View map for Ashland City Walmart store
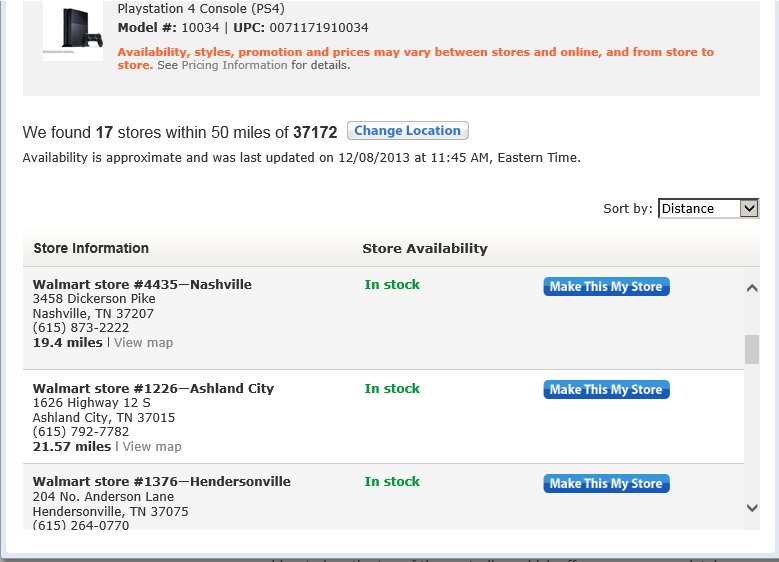This screenshot has height=562, width=779. coord(152,447)
